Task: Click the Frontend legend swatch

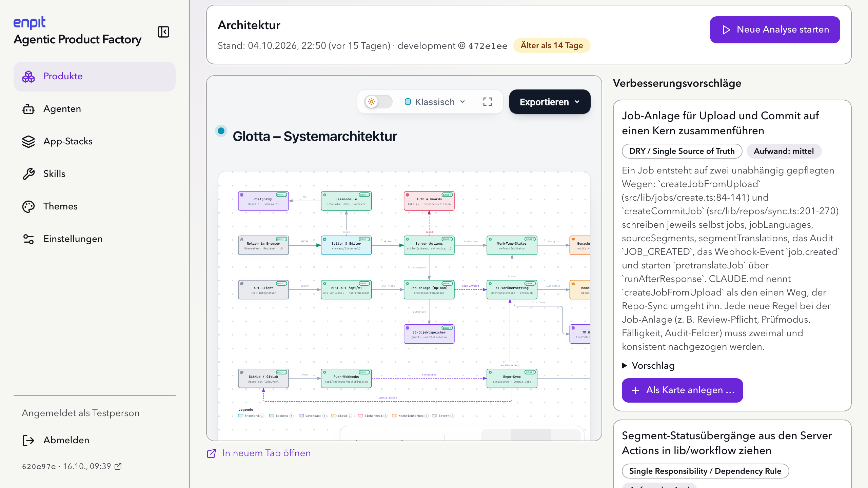Action: pos(241,416)
